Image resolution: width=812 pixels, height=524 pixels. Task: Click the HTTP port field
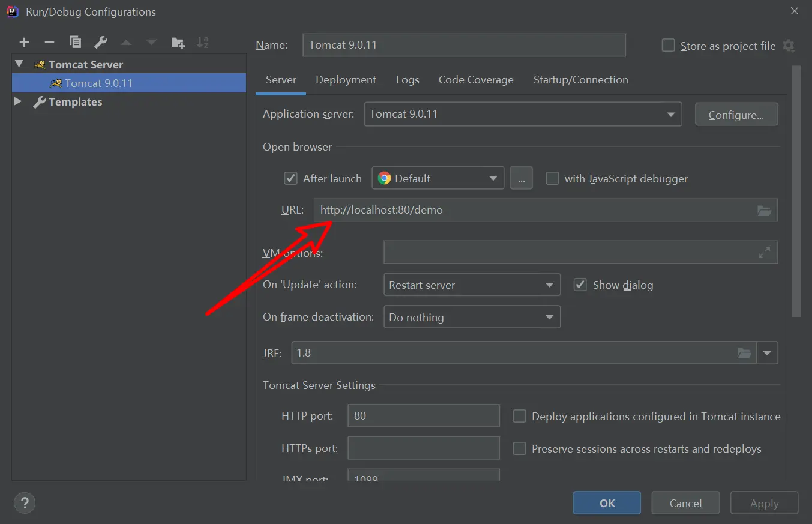point(424,415)
